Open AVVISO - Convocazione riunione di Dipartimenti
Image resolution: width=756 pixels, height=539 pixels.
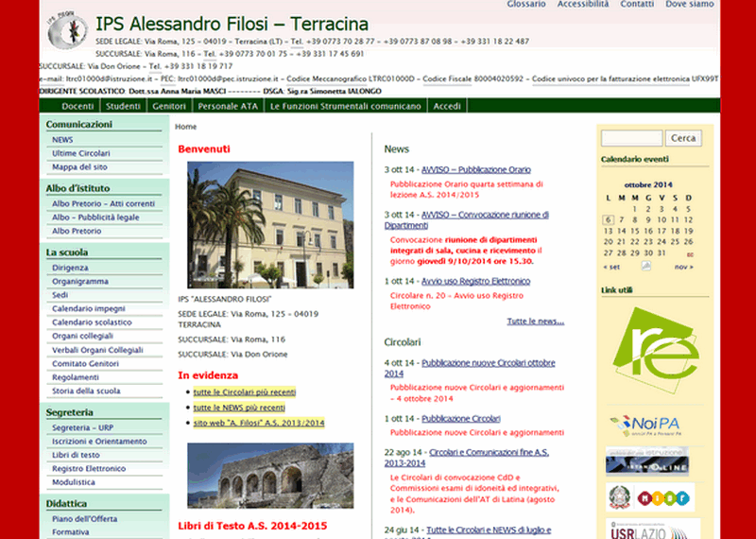[x=466, y=220]
